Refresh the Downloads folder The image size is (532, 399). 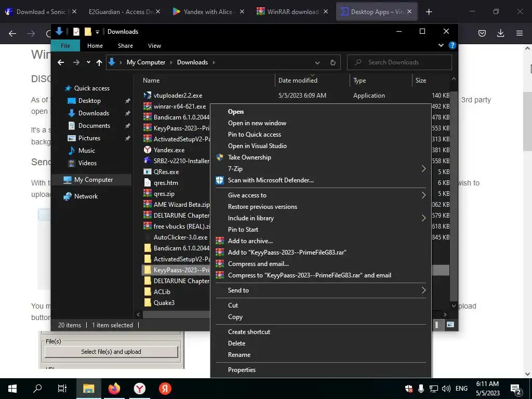coord(333,62)
